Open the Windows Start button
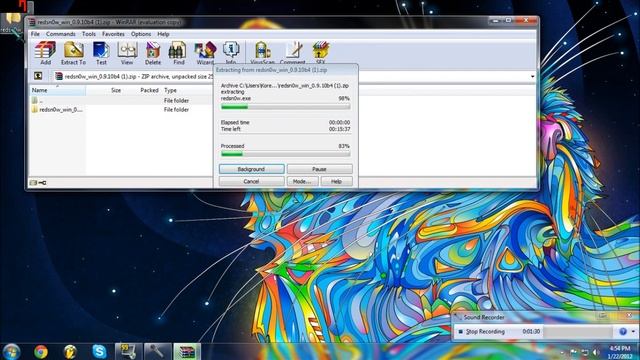 point(11,351)
